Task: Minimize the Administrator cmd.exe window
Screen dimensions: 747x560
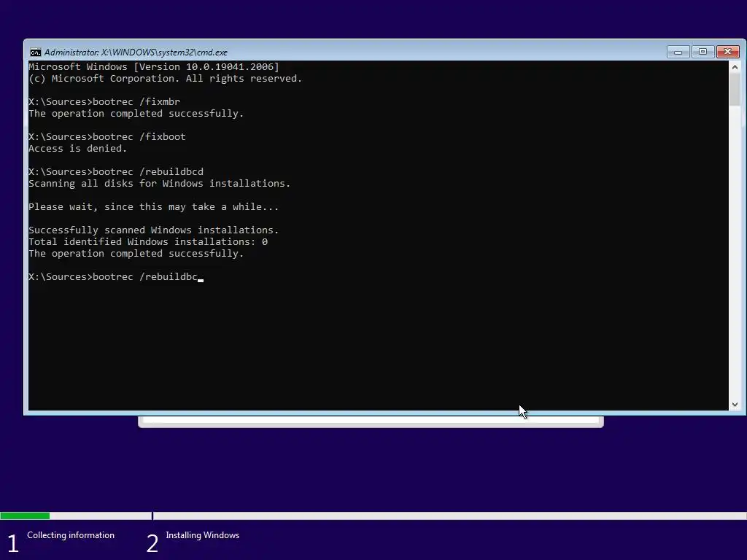Action: [678, 52]
